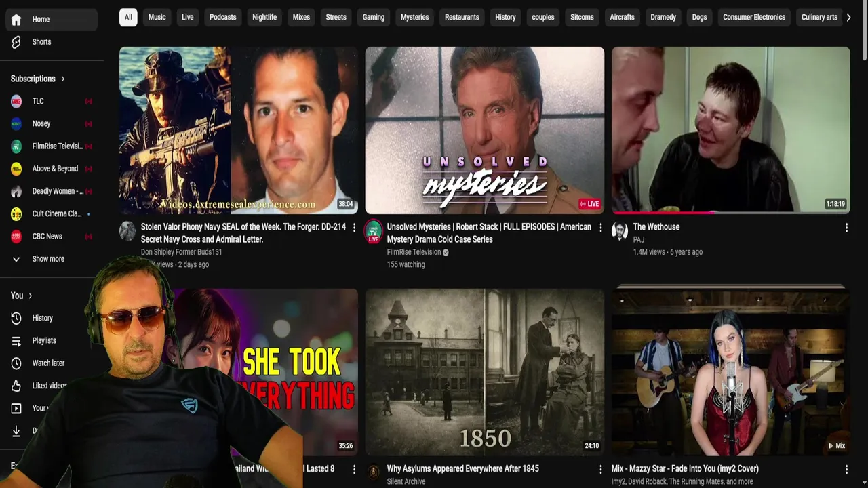Open The Wethouse video title
This screenshot has height=488, width=868.
[656, 227]
